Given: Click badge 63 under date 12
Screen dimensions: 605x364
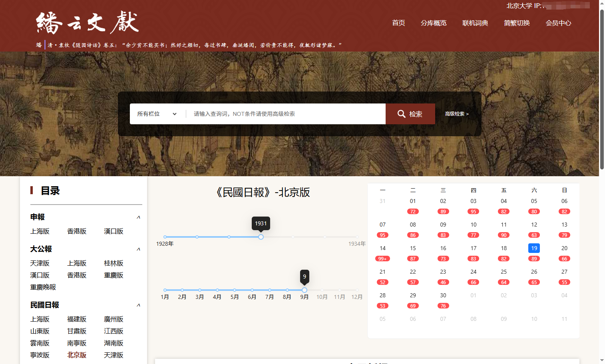Looking at the screenshot, I should (x=534, y=235).
